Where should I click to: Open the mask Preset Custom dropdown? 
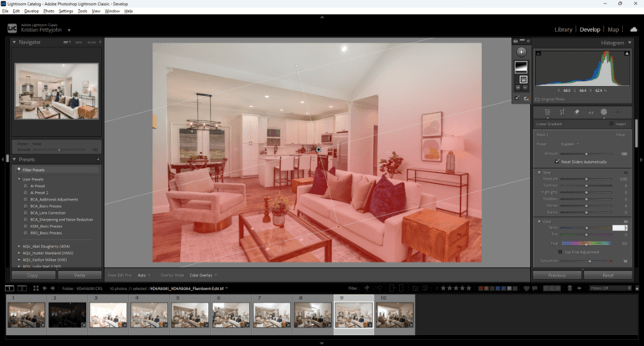click(570, 144)
